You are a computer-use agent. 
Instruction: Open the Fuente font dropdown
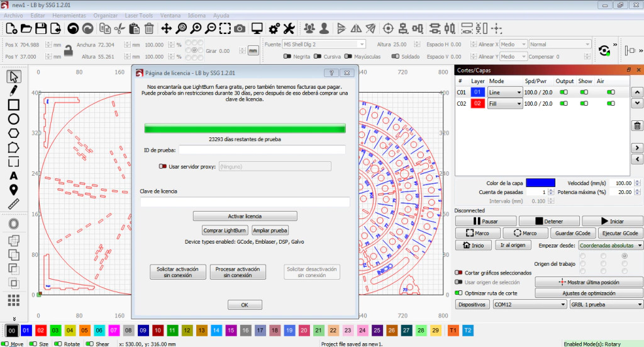(x=324, y=45)
